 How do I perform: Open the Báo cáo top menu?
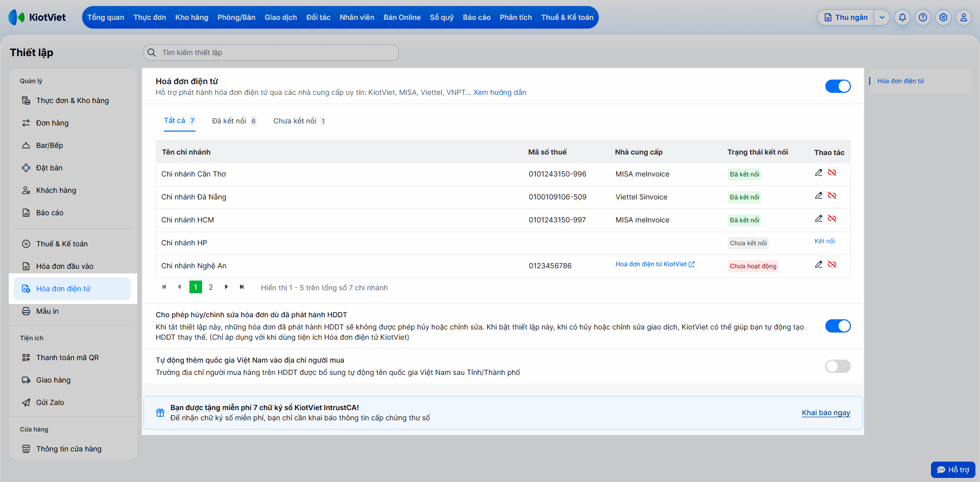477,17
